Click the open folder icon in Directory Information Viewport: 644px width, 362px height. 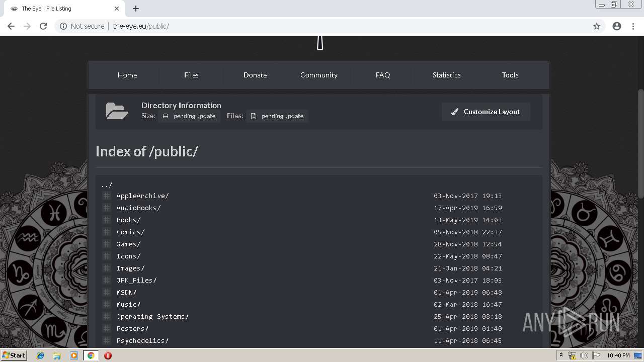click(x=117, y=111)
